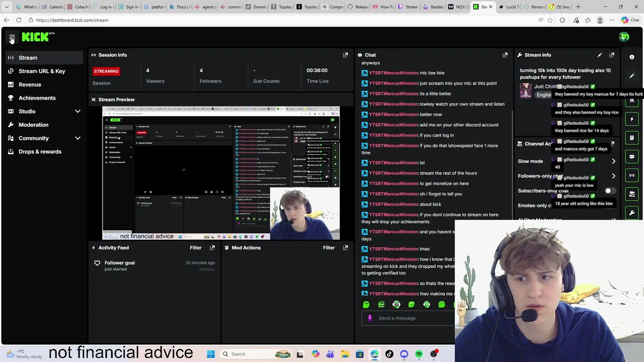Click the info icon in the right rail
This screenshot has height=362, width=644.
[x=632, y=57]
